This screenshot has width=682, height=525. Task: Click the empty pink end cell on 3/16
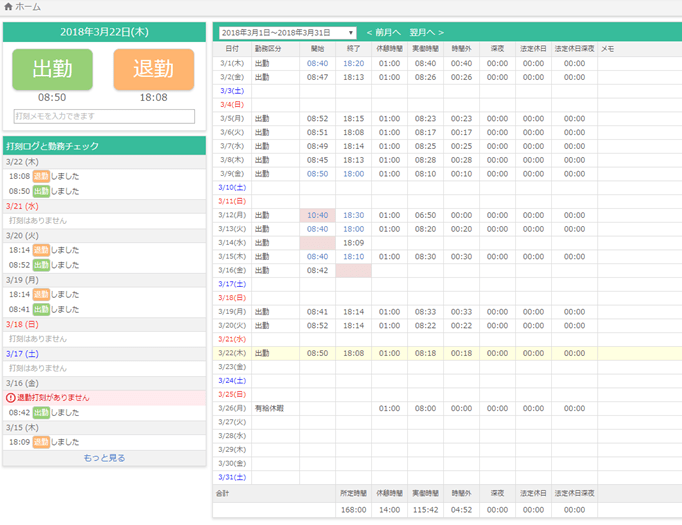(353, 270)
